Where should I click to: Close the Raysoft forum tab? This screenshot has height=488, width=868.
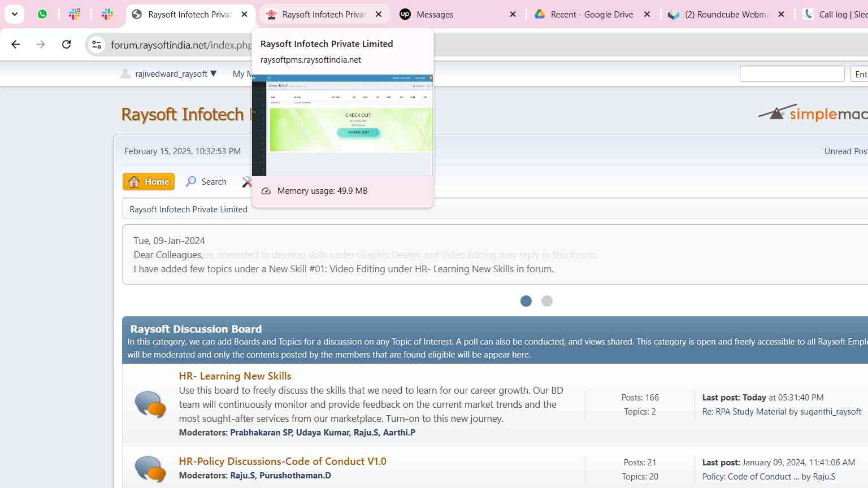coord(244,14)
